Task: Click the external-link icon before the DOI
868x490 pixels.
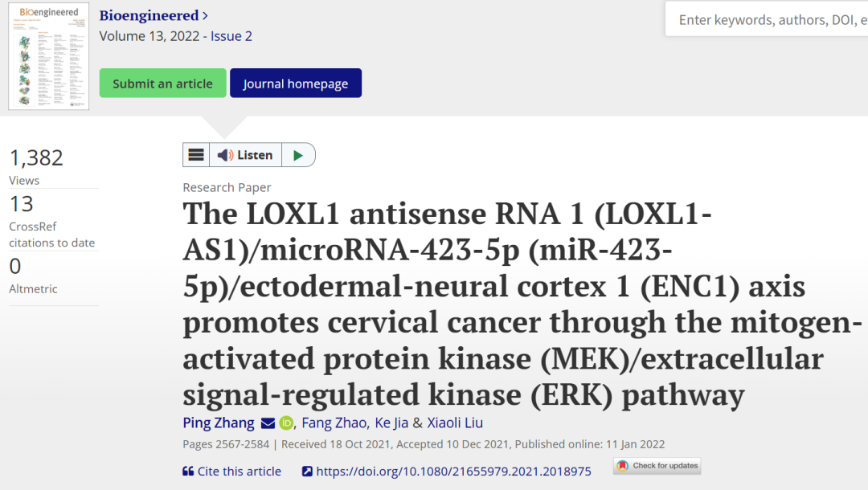Action: (307, 472)
